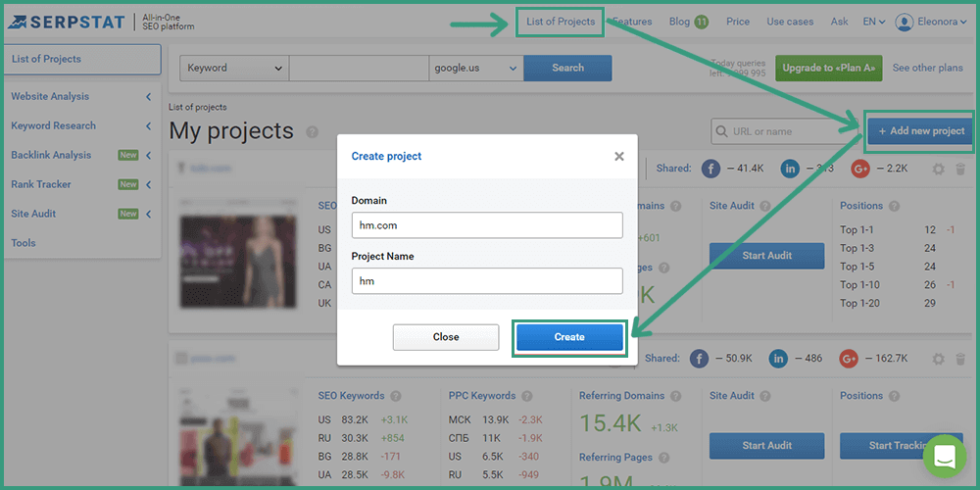Open Google+ share icon showing 162.7K

pos(850,359)
